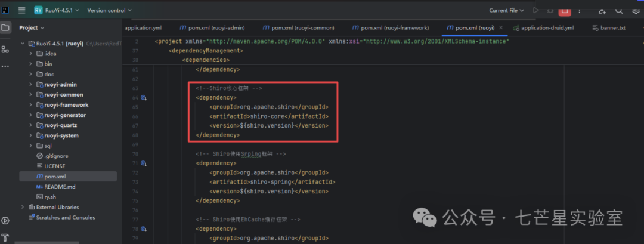The width and height of the screenshot is (644, 244).
Task: Select .gitignore in project tree
Action: coord(56,156)
